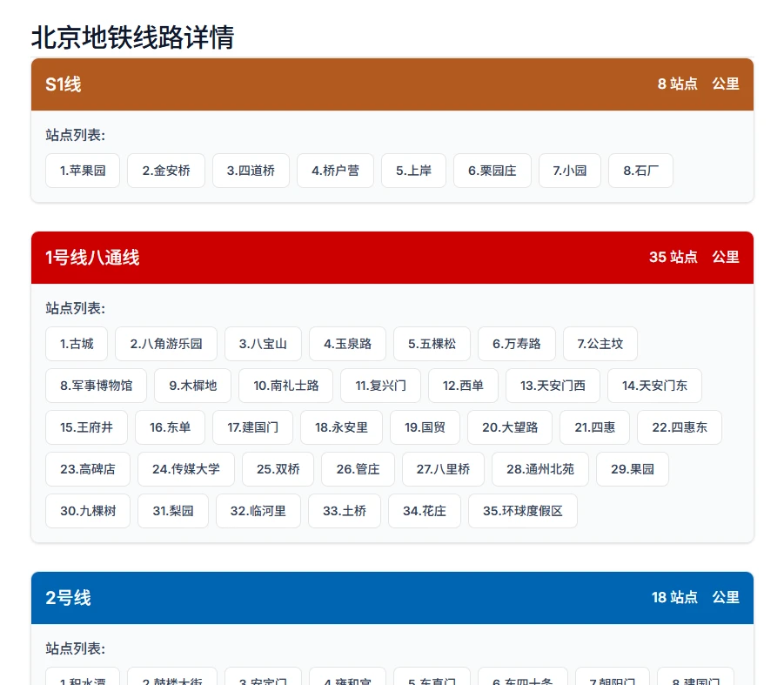Image resolution: width=784 pixels, height=685 pixels.
Task: Choose the 军事博物馆 station
Action: 96,386
